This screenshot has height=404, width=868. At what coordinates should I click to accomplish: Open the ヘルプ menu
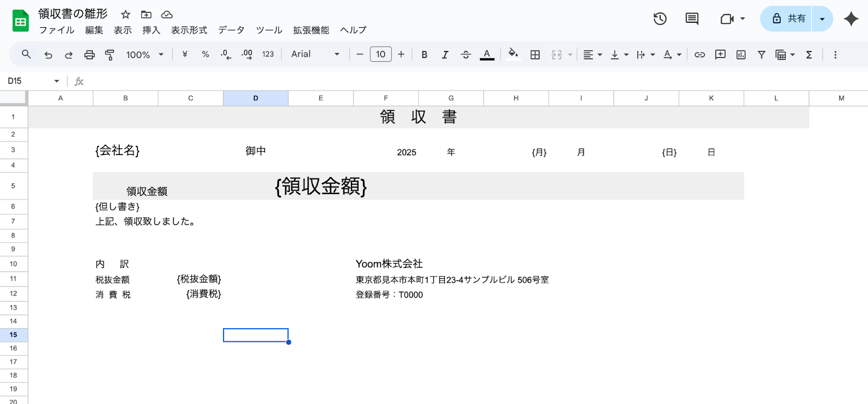[x=353, y=30]
